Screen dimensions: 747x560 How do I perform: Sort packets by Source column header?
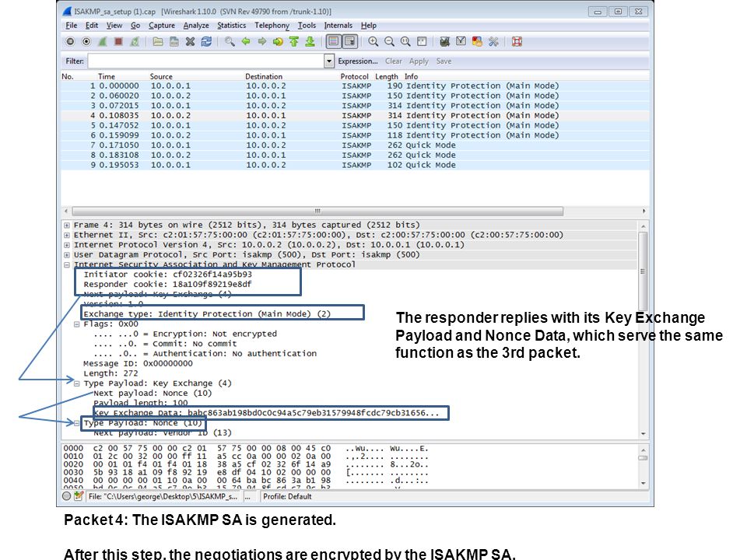[x=161, y=76]
